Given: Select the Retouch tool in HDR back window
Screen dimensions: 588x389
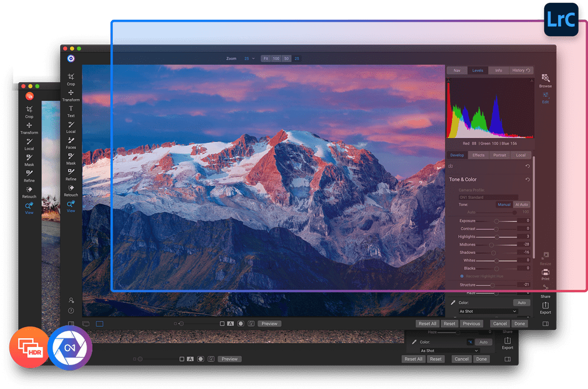Looking at the screenshot, I should (29, 192).
